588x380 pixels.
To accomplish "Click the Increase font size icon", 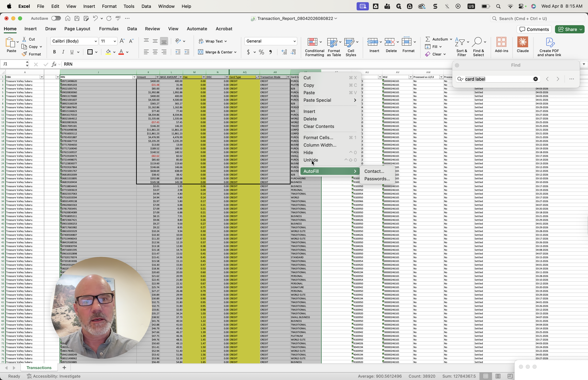I will pos(122,41).
